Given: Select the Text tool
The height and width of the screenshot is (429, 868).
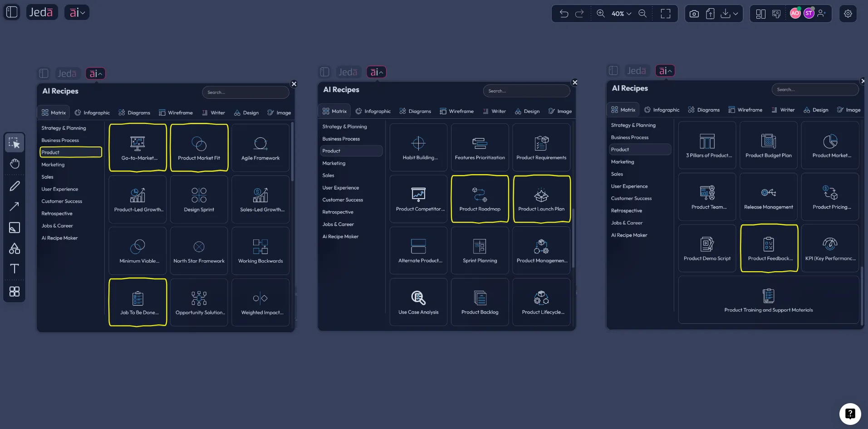Looking at the screenshot, I should pyautogui.click(x=15, y=268).
